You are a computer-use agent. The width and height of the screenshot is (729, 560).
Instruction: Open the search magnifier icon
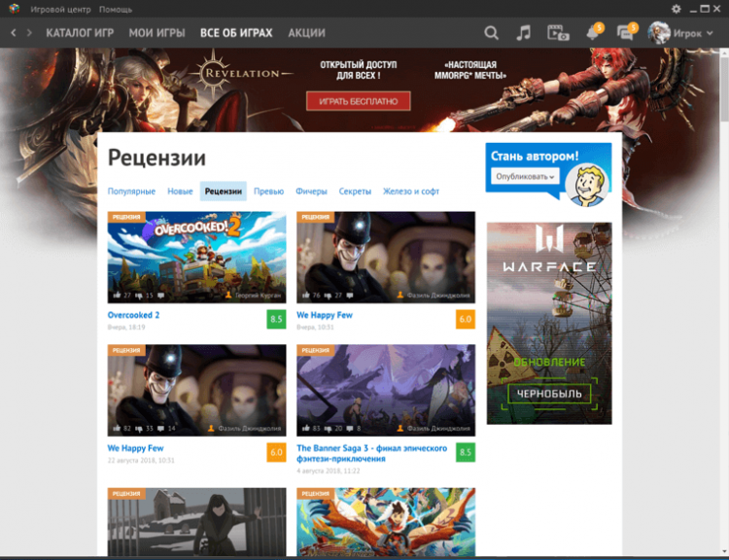click(x=491, y=33)
